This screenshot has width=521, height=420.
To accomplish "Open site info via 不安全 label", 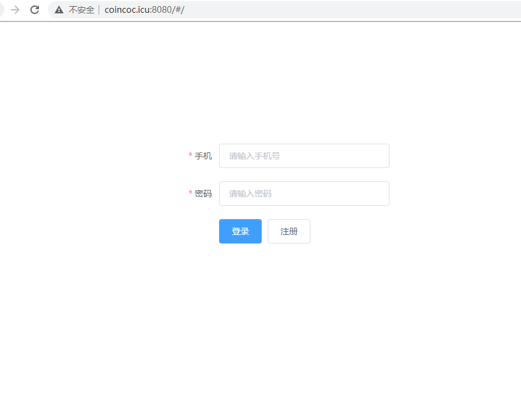I will 81,10.
